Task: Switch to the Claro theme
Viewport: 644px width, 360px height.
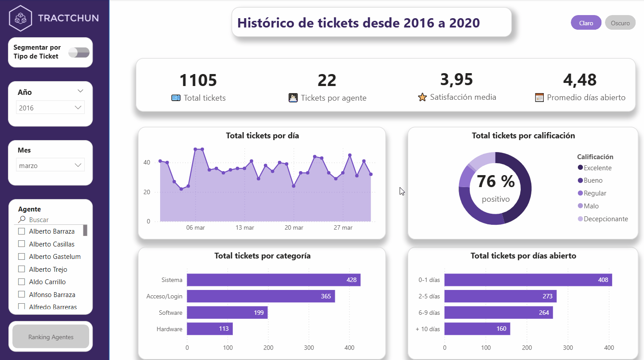Action: pyautogui.click(x=586, y=23)
